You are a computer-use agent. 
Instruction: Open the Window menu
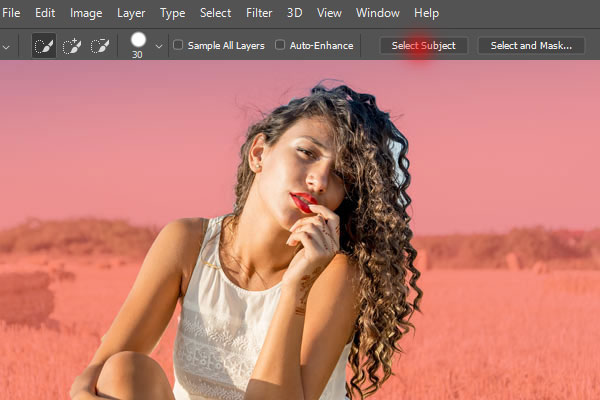pyautogui.click(x=378, y=13)
